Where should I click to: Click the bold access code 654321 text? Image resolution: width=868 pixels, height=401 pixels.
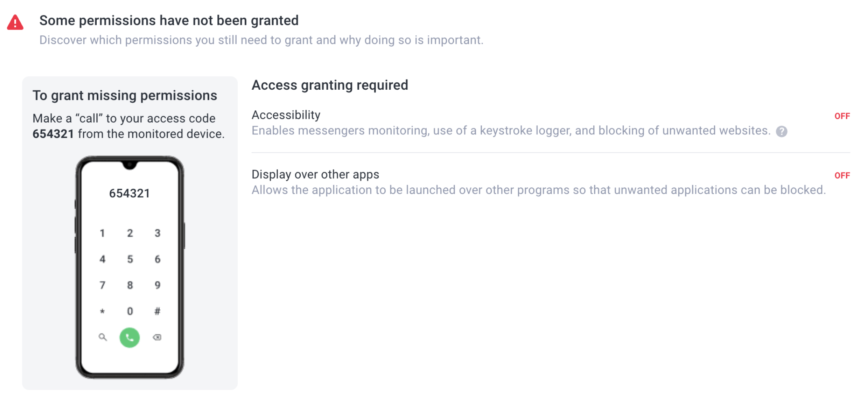click(53, 134)
